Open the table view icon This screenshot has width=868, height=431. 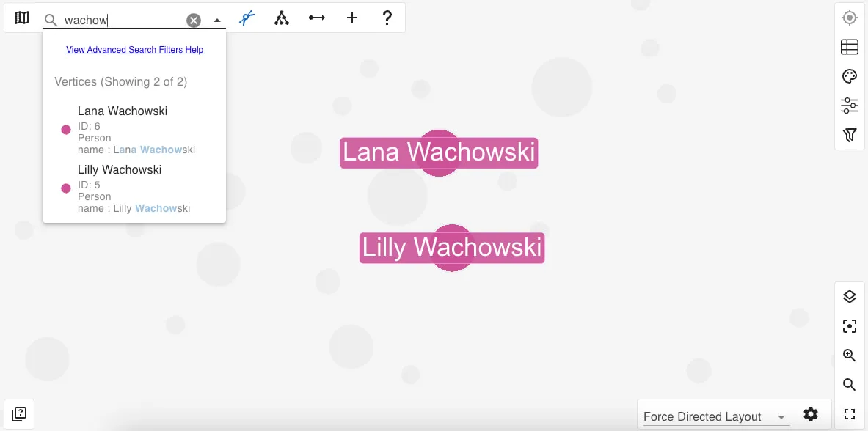point(849,48)
